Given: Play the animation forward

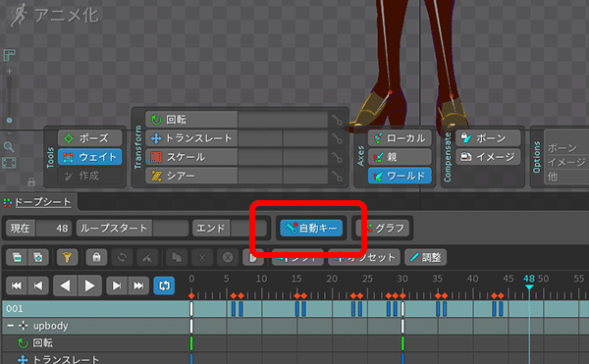Looking at the screenshot, I should click(x=89, y=286).
